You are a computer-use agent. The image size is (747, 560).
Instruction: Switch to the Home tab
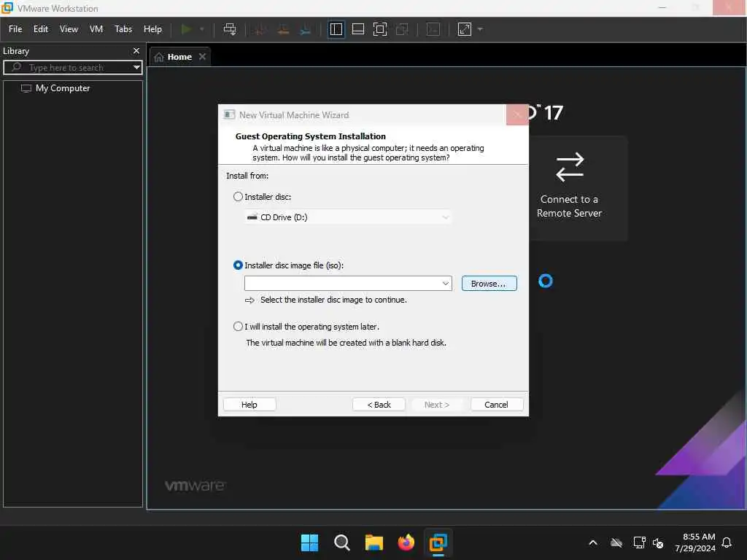(179, 57)
